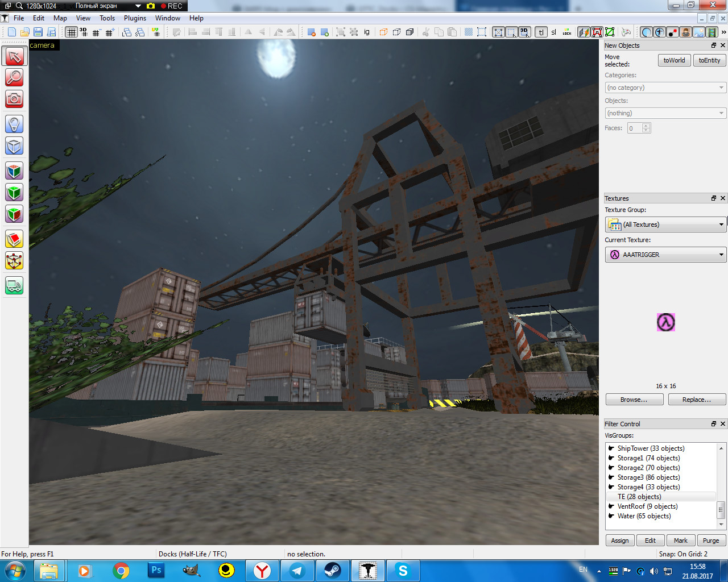The width and height of the screenshot is (728, 582).
Task: Create a new map file
Action: (x=12, y=32)
